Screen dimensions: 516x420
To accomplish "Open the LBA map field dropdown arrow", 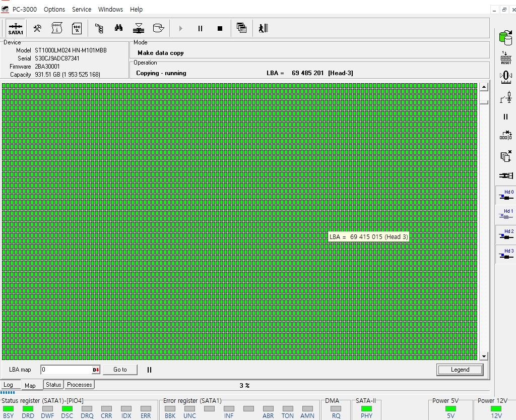I will (96, 370).
